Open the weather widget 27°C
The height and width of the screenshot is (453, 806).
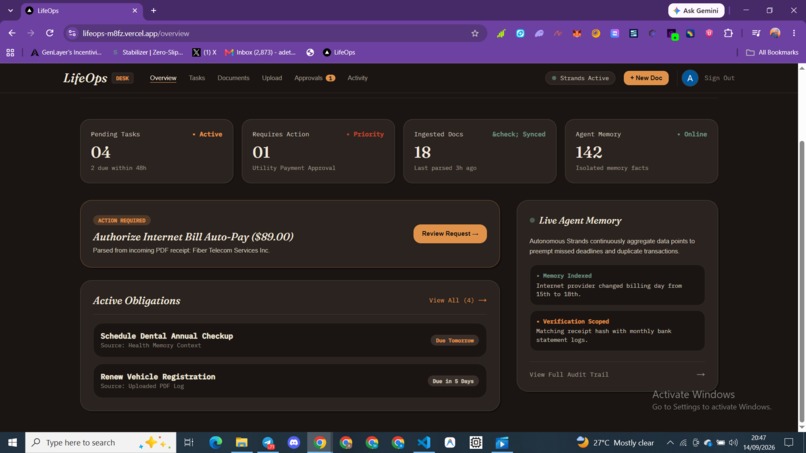click(615, 442)
